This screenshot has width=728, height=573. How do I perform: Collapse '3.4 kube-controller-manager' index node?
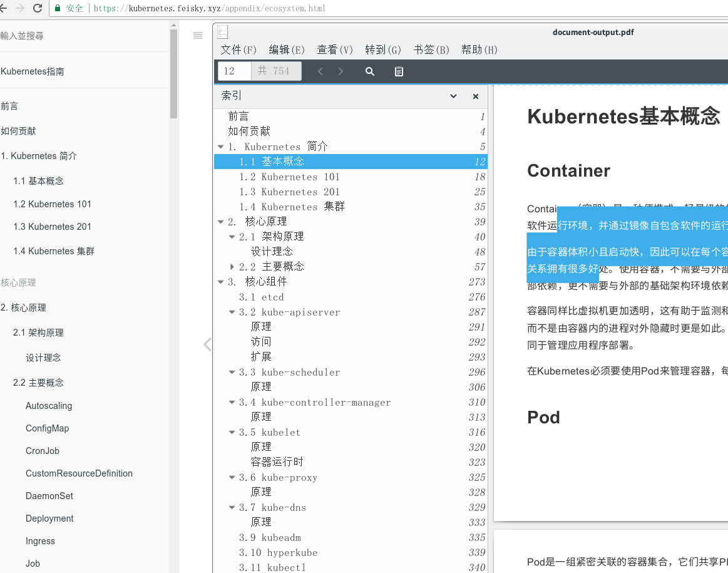[232, 402]
